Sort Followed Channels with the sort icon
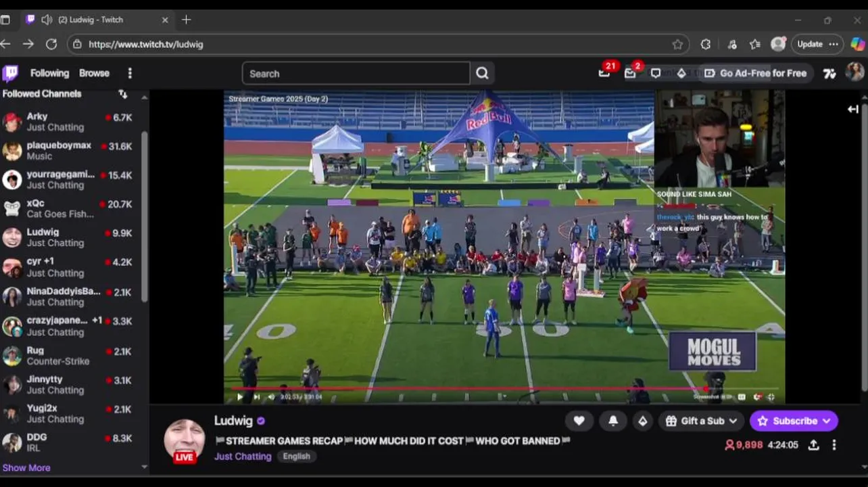The height and width of the screenshot is (487, 868). [123, 93]
